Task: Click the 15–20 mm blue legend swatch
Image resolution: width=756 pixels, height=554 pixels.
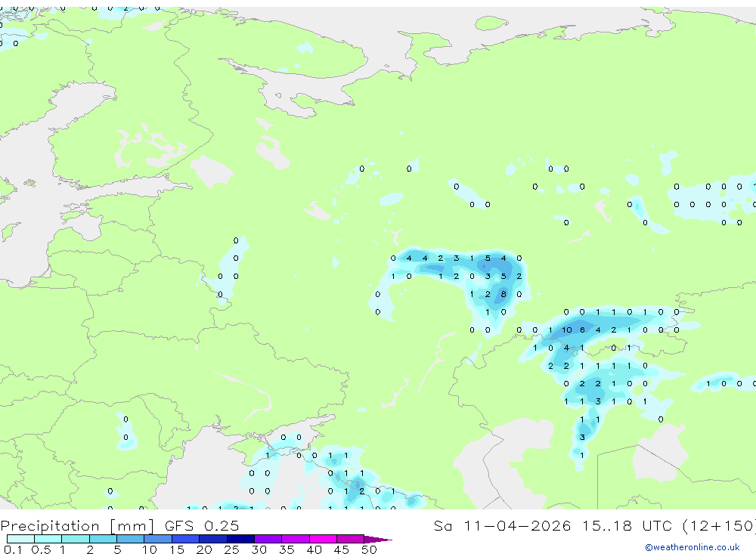Action: coord(186,539)
